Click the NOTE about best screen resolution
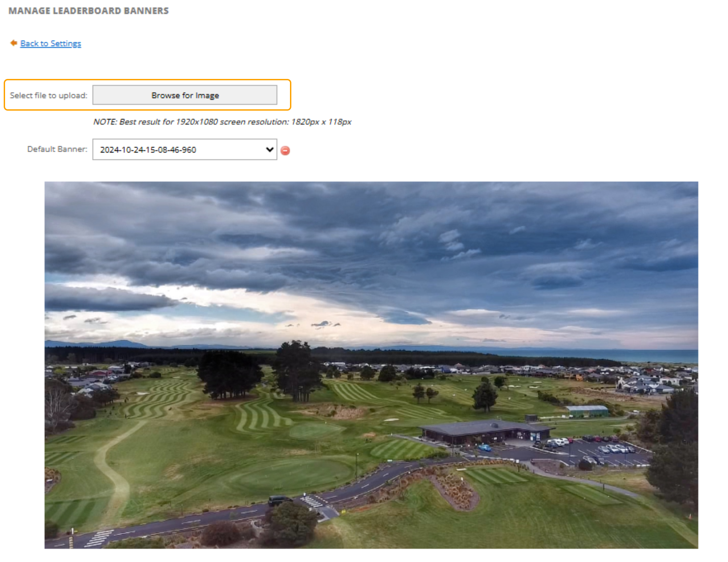The height and width of the screenshot is (562, 728). pyautogui.click(x=223, y=122)
